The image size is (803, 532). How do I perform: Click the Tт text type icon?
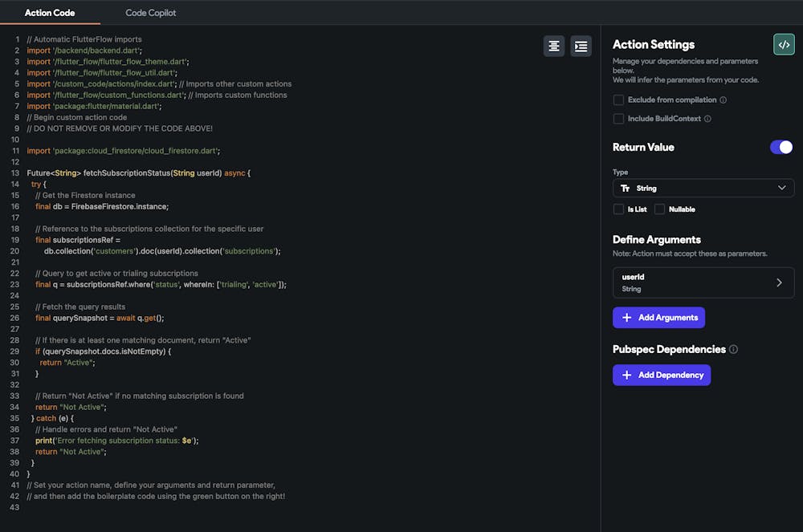tap(626, 189)
